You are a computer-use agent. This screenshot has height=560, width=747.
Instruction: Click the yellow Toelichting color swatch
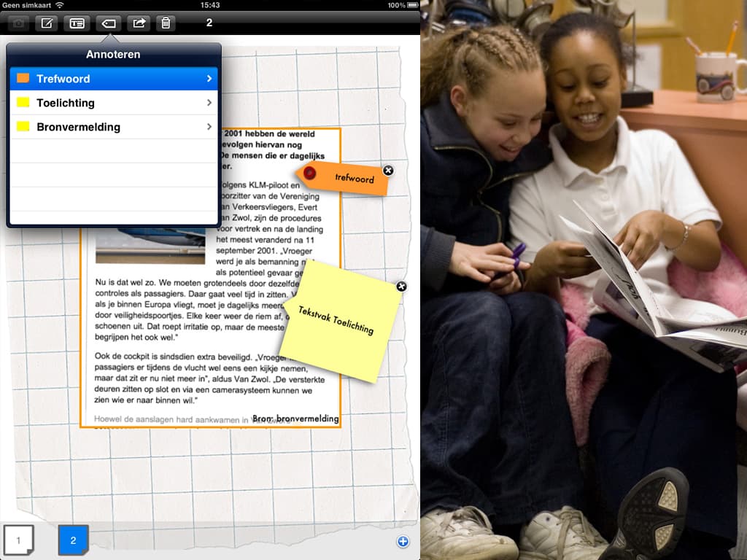[x=23, y=103]
